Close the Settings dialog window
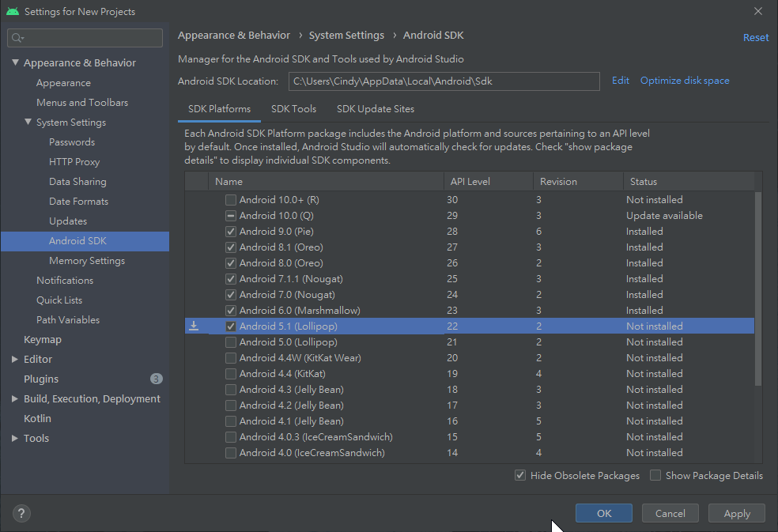Viewport: 778px width, 532px height. [x=758, y=11]
